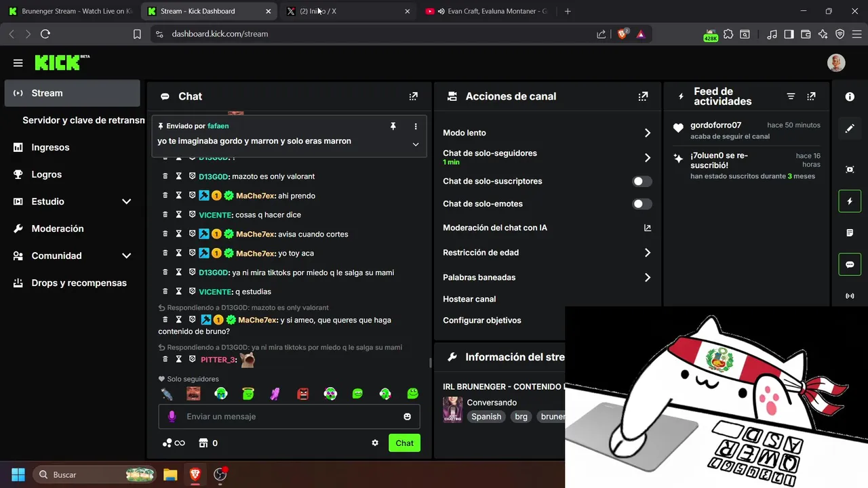This screenshot has height=488, width=868.
Task: Open a new browser tab with plus button
Action: (568, 11)
